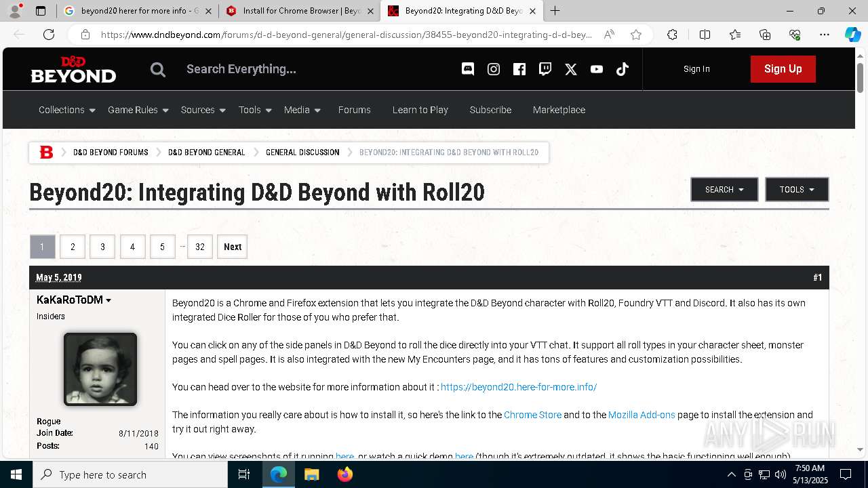This screenshot has height=488, width=868.
Task: Open the Facebook social icon
Action: pyautogui.click(x=519, y=68)
